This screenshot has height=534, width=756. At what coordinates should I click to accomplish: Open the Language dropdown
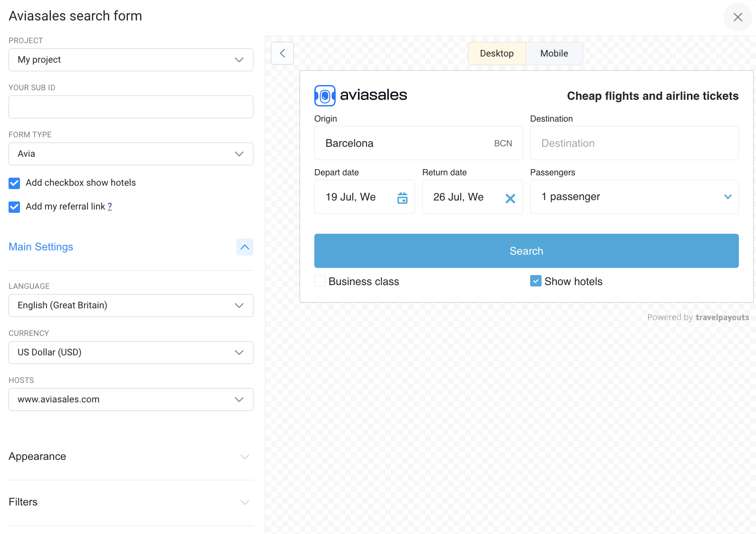(131, 305)
